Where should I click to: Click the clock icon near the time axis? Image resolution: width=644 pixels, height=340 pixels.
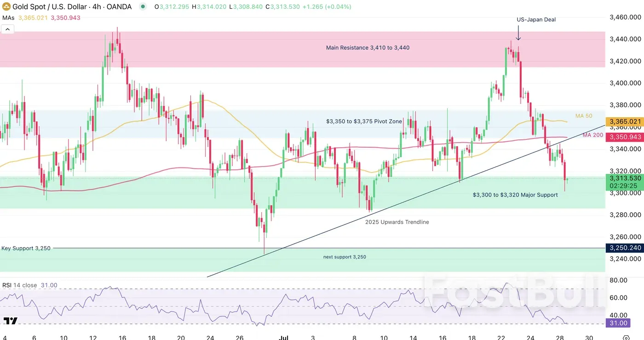pyautogui.click(x=627, y=338)
